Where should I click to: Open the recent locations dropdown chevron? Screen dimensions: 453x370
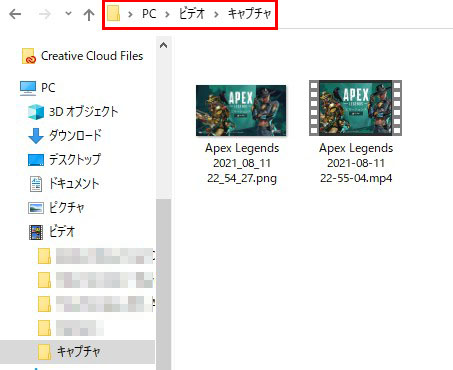tap(68, 14)
